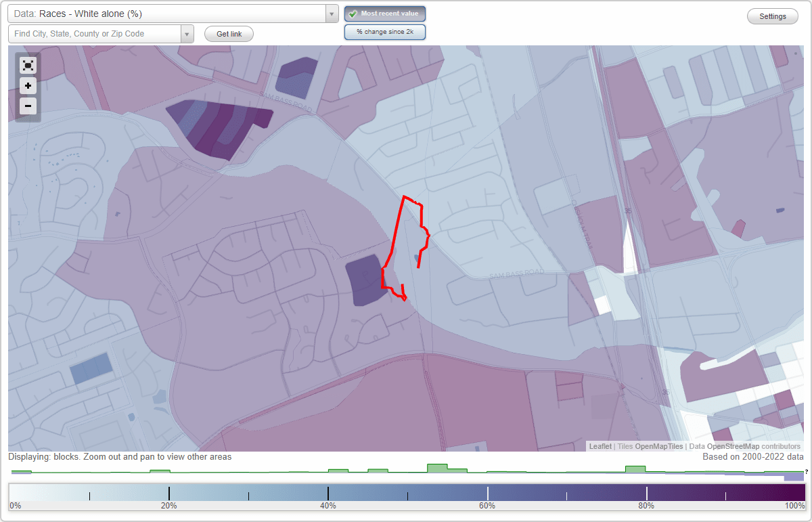Click the 80% mark on the color legend
The image size is (812, 522).
pyautogui.click(x=647, y=493)
